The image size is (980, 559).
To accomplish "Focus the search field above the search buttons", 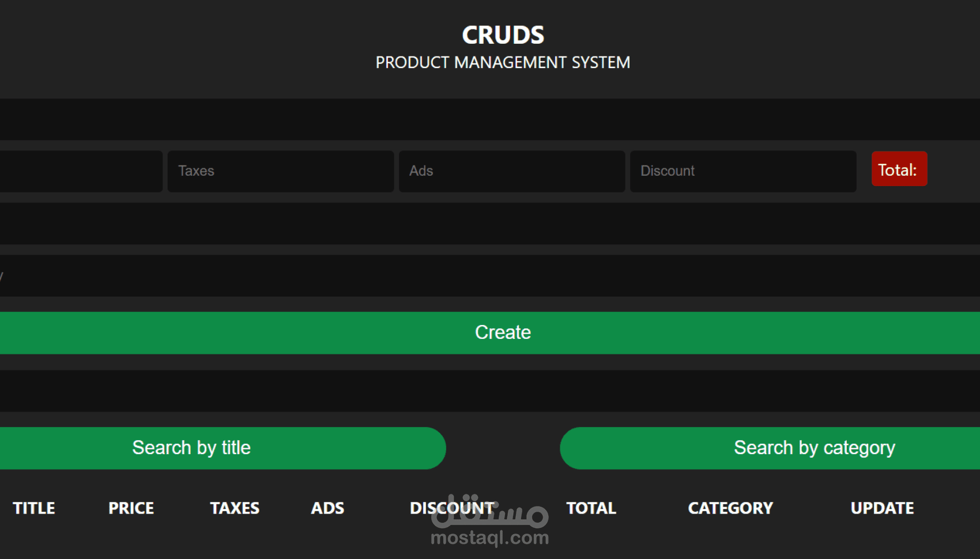I will click(490, 391).
